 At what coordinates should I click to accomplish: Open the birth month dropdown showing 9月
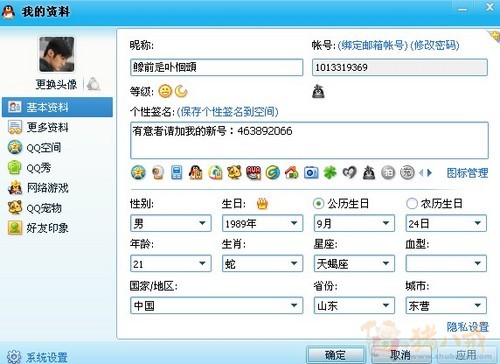click(354, 223)
